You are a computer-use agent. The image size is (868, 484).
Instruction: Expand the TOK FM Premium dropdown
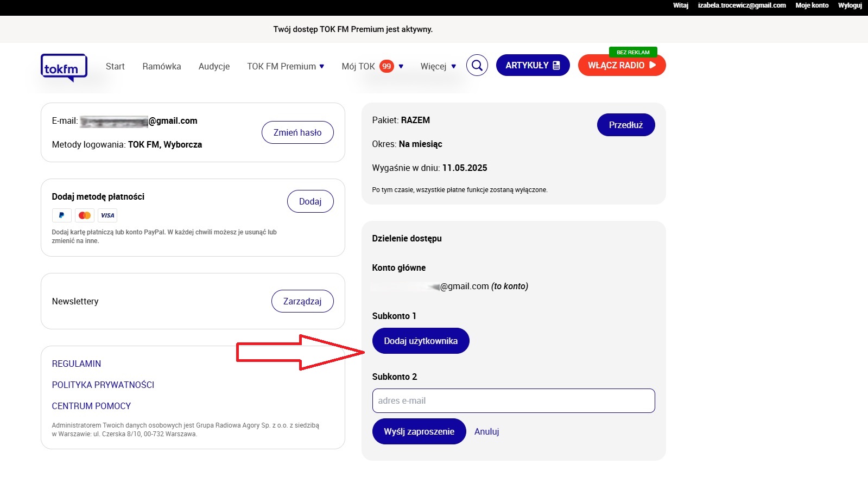tap(286, 66)
